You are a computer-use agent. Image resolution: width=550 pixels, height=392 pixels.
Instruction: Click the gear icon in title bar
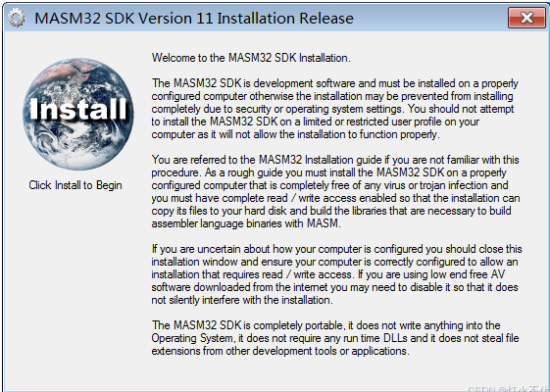tap(17, 18)
